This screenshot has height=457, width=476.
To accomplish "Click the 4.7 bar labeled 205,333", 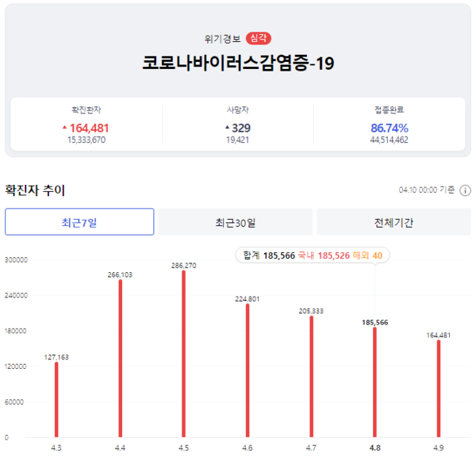I will [312, 377].
